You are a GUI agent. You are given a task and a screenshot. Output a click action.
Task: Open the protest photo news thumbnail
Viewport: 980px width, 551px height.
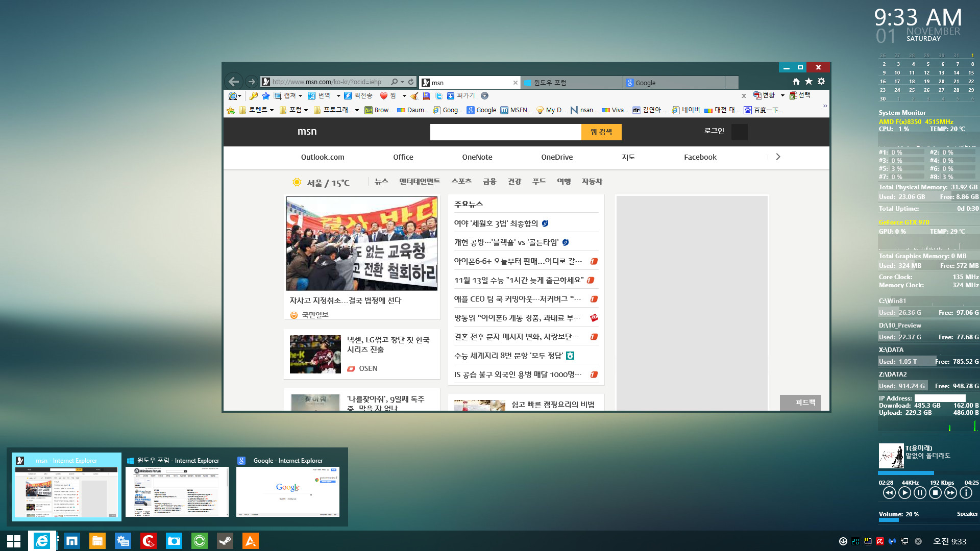(362, 243)
